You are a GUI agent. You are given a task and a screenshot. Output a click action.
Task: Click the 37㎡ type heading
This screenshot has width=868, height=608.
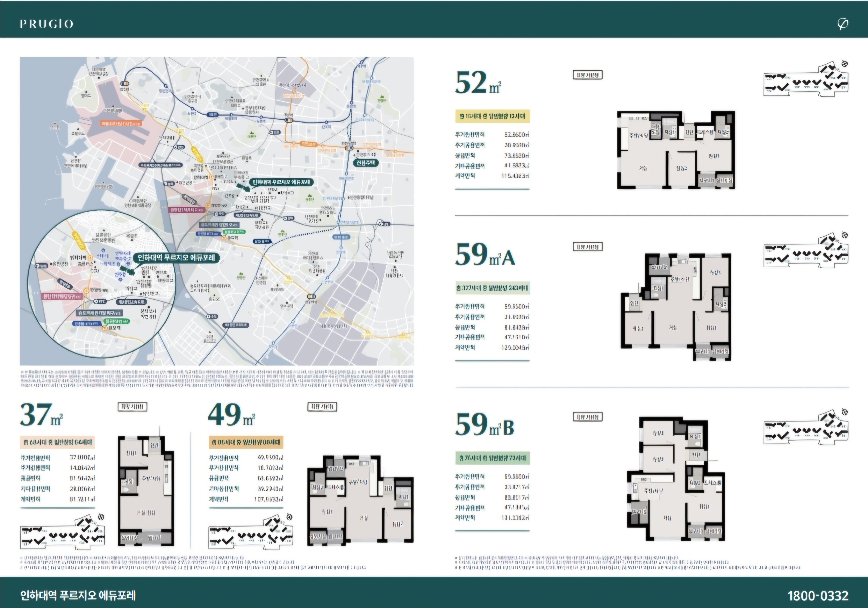point(42,415)
